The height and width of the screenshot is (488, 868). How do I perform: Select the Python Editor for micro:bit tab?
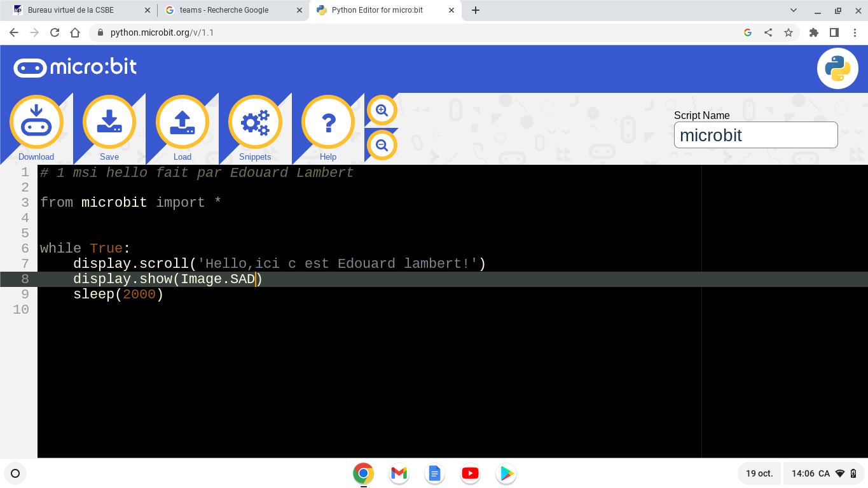pyautogui.click(x=385, y=10)
